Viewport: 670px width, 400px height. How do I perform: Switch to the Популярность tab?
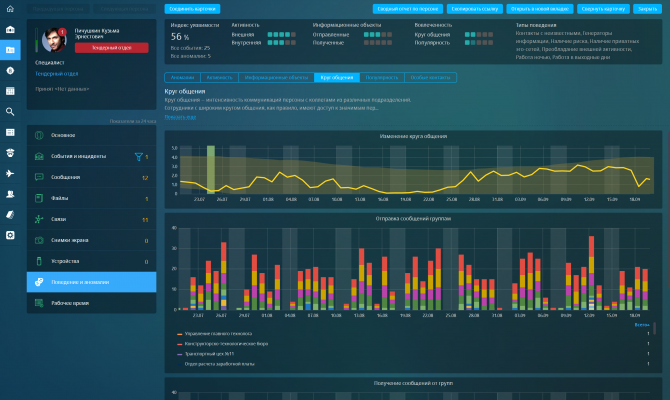click(382, 77)
